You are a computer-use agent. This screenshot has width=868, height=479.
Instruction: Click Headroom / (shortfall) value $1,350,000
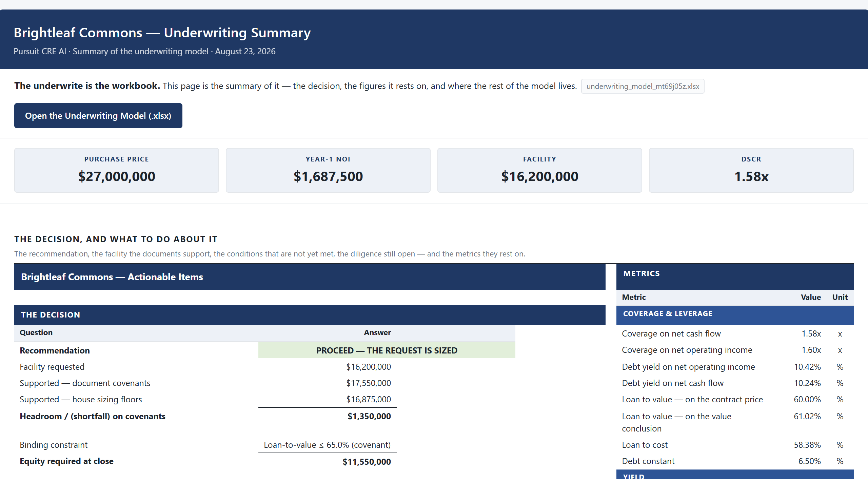pos(369,416)
